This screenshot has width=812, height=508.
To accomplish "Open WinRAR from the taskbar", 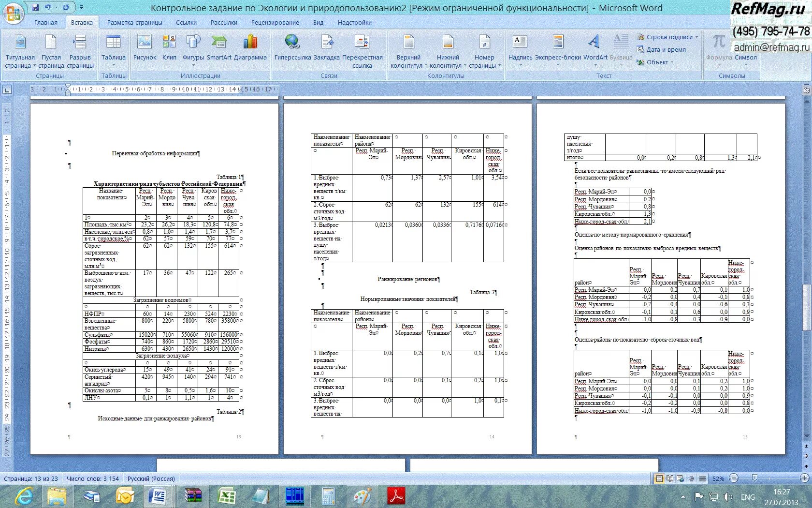I will click(x=193, y=496).
